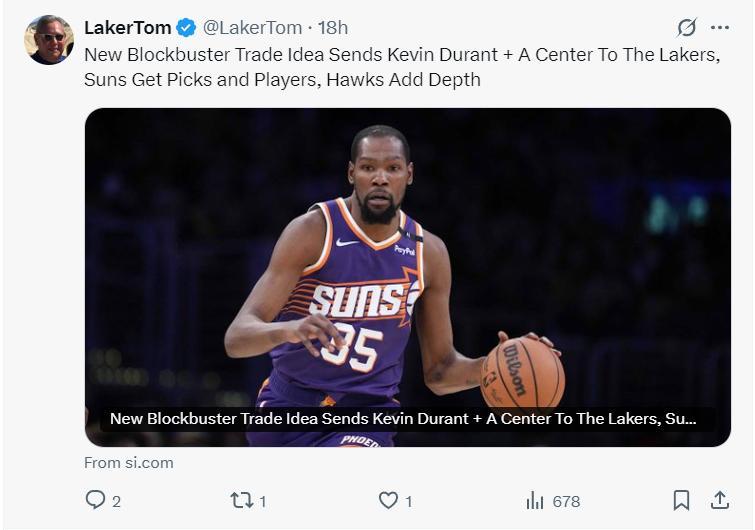Follow the "From si.com" source link
Image resolution: width=755 pixels, height=530 pixels.
coord(129,463)
